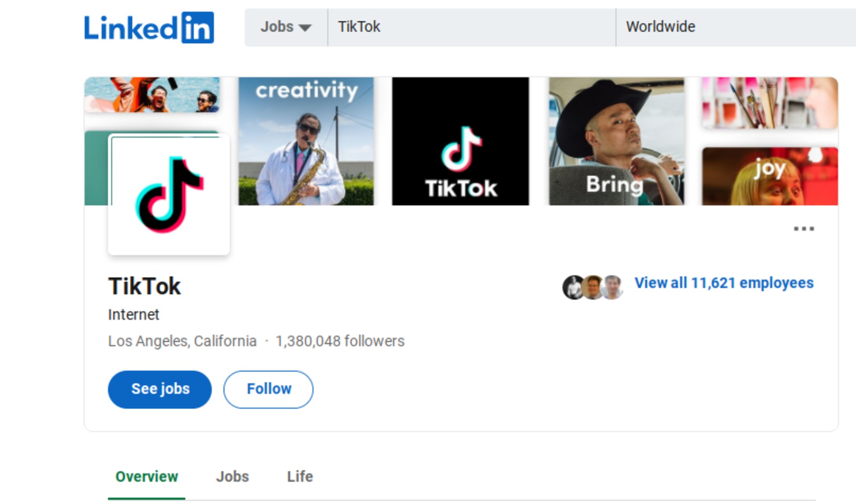Click the Worldwide location field
The image size is (856, 504).
point(736,27)
